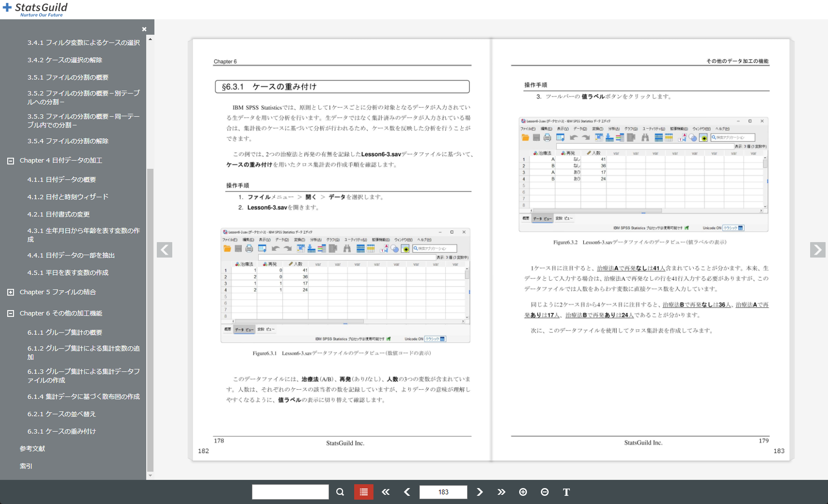
Task: Jump to first page using double-left-arrow icon
Action: (386, 492)
